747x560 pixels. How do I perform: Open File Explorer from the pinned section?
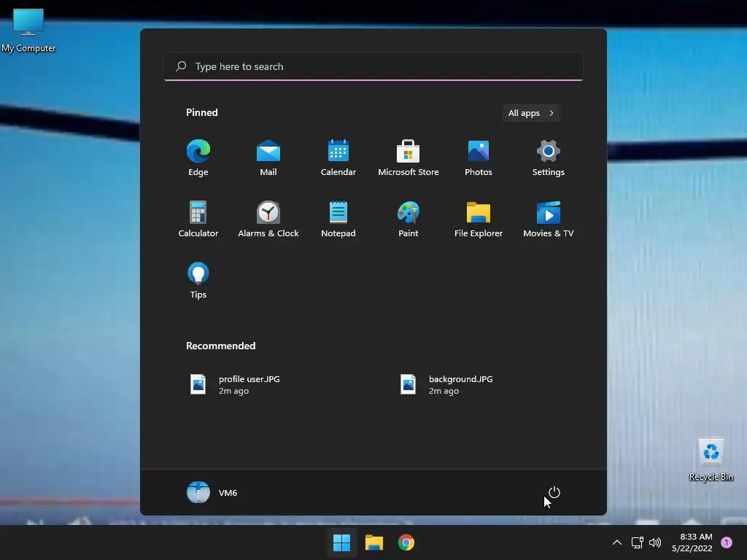[479, 219]
